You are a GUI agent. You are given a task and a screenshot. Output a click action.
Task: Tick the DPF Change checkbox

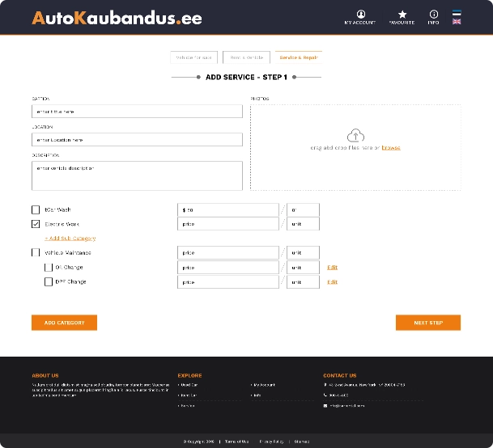pos(49,281)
